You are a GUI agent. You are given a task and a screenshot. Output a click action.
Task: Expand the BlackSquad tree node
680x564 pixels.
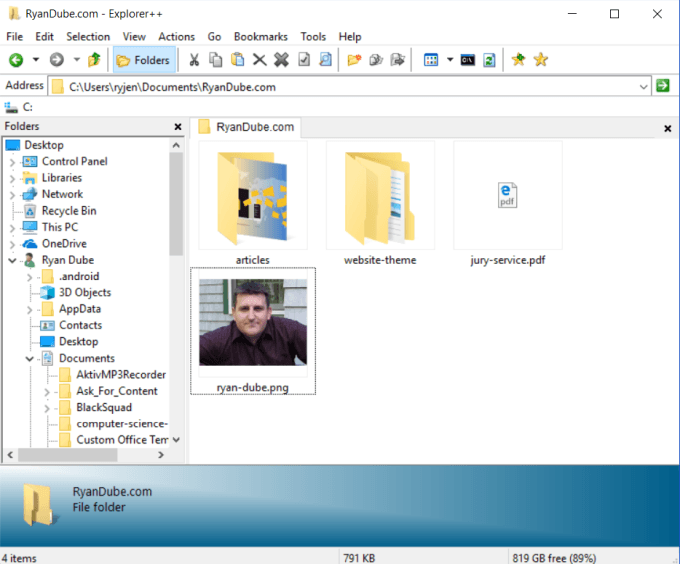[x=47, y=408]
